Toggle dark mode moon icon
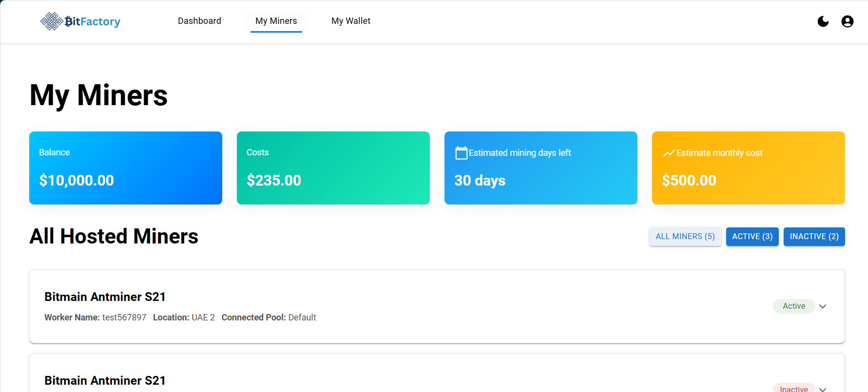The height and width of the screenshot is (392, 868). 823,21
